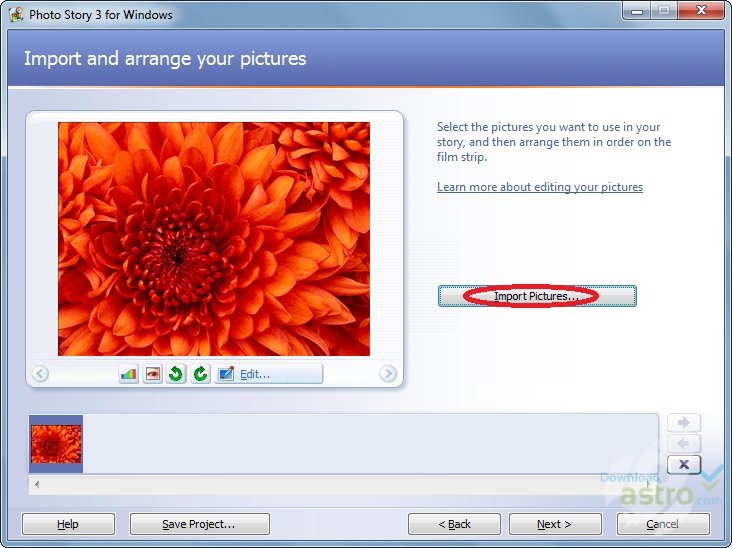The width and height of the screenshot is (732, 548).
Task: Go to previous step with Back
Action: (x=454, y=524)
